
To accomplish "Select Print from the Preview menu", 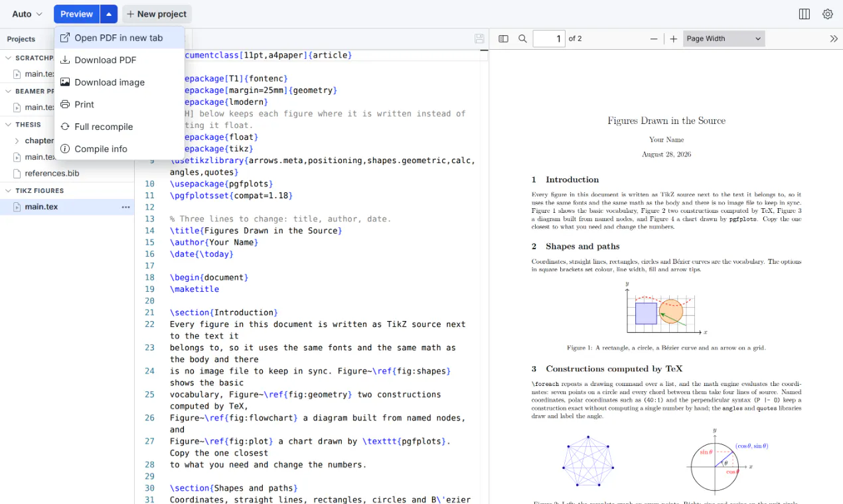I will pos(119,104).
